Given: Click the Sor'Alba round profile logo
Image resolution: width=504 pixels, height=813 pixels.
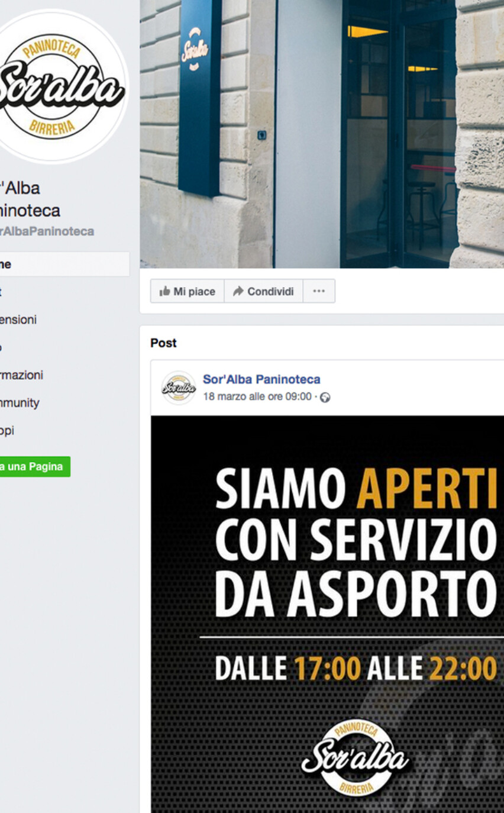Looking at the screenshot, I should click(x=60, y=86).
